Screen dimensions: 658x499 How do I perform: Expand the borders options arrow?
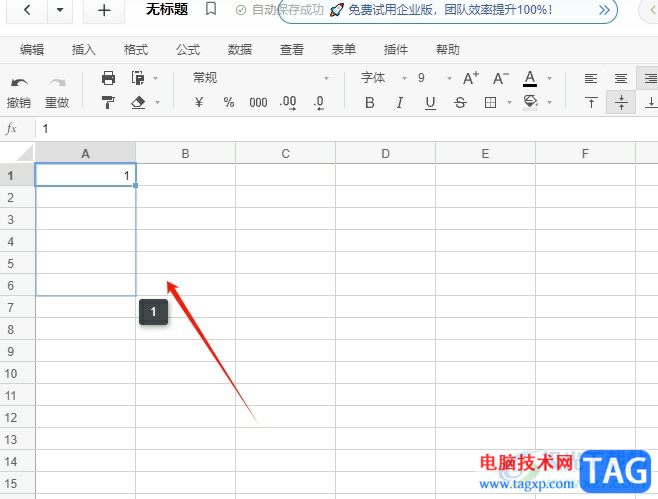tap(509, 102)
